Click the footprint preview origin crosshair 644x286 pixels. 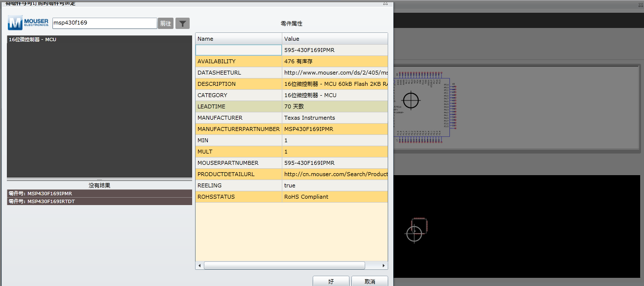(414, 234)
